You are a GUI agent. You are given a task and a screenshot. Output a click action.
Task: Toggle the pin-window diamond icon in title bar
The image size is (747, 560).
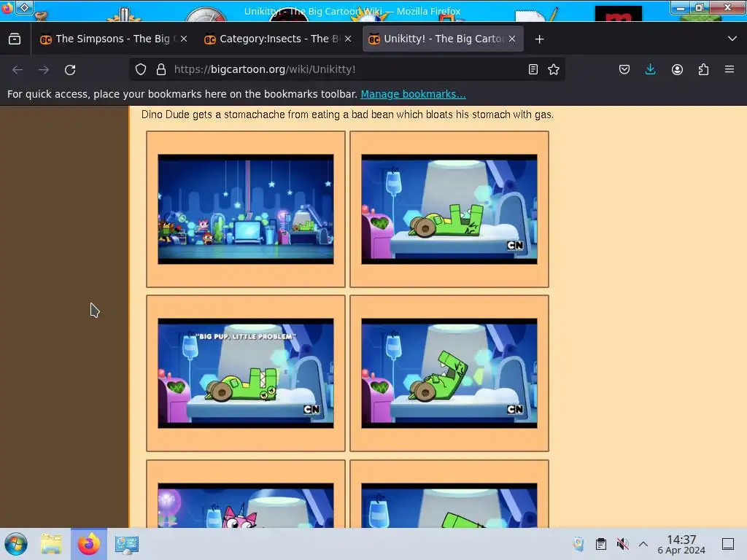point(24,7)
